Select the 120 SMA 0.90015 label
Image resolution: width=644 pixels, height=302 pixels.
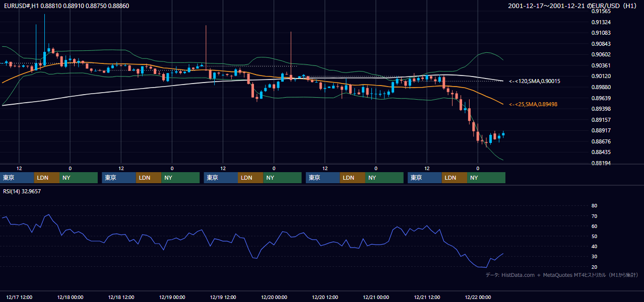click(x=535, y=81)
